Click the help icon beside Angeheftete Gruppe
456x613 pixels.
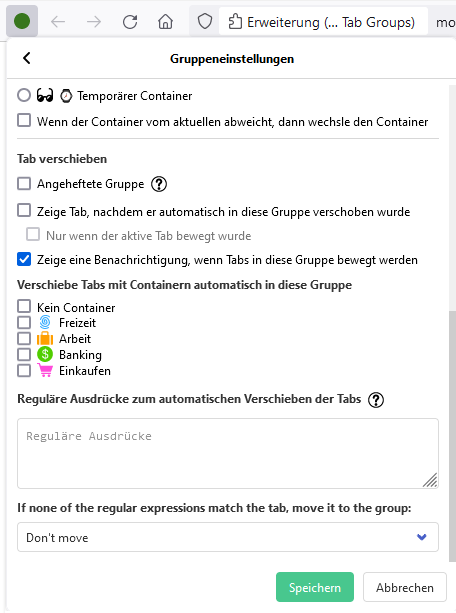159,184
